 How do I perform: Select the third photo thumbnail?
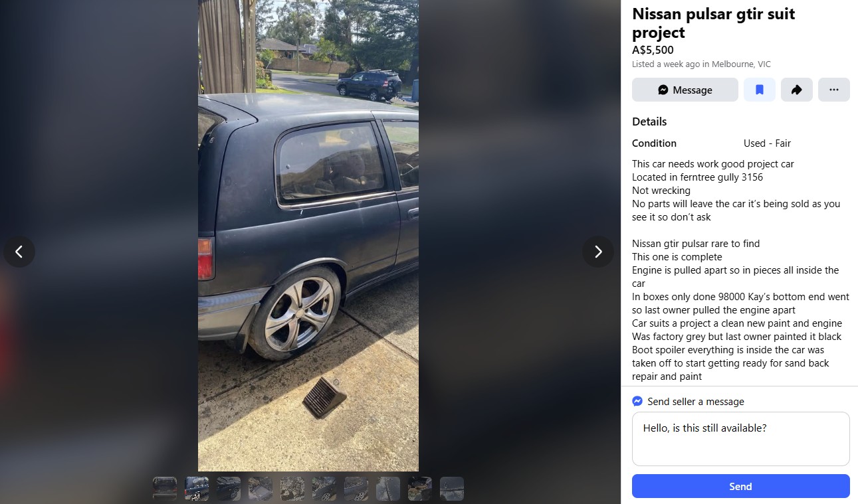pyautogui.click(x=229, y=489)
